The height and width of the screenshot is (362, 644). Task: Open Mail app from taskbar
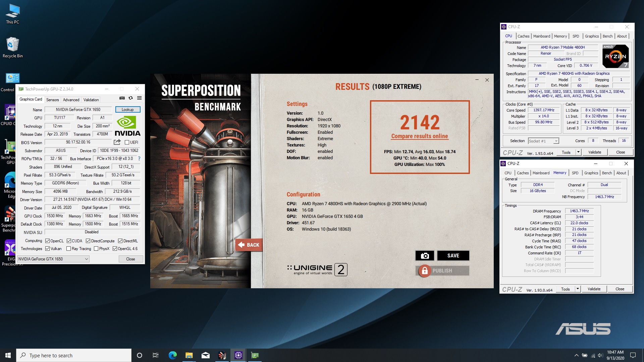tap(205, 355)
